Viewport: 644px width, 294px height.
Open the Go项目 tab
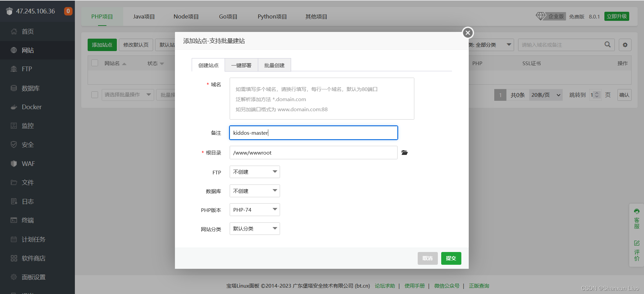[x=228, y=16]
